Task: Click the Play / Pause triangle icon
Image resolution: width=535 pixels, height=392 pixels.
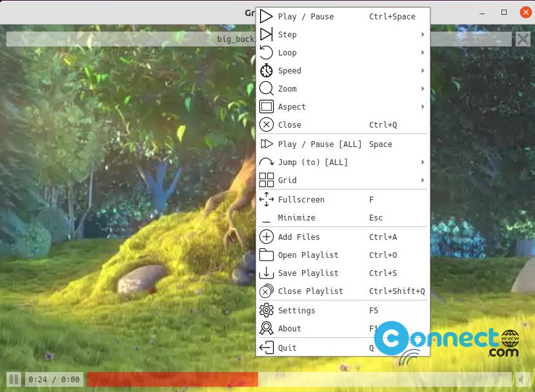Action: point(266,16)
